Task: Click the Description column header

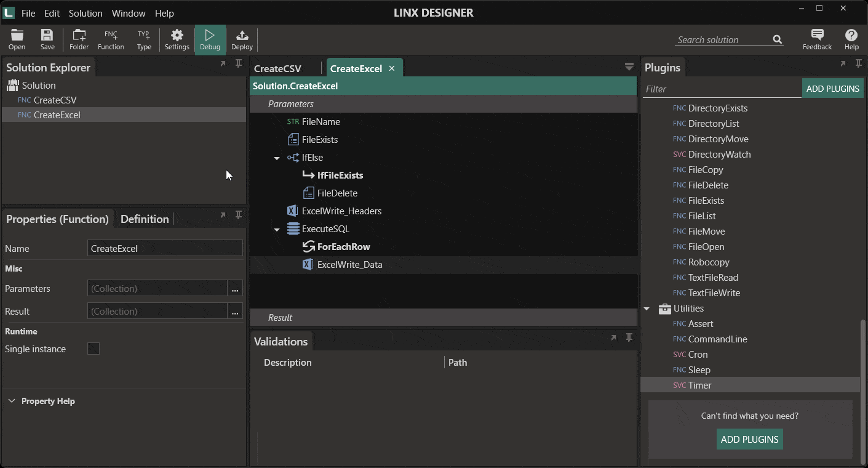Action: tap(287, 362)
